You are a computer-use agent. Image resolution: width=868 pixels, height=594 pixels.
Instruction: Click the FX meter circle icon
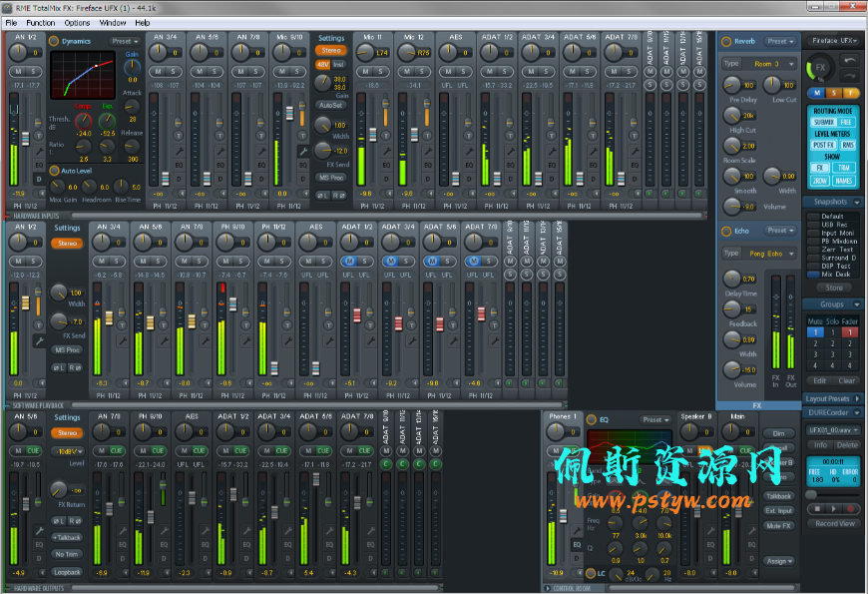[820, 67]
